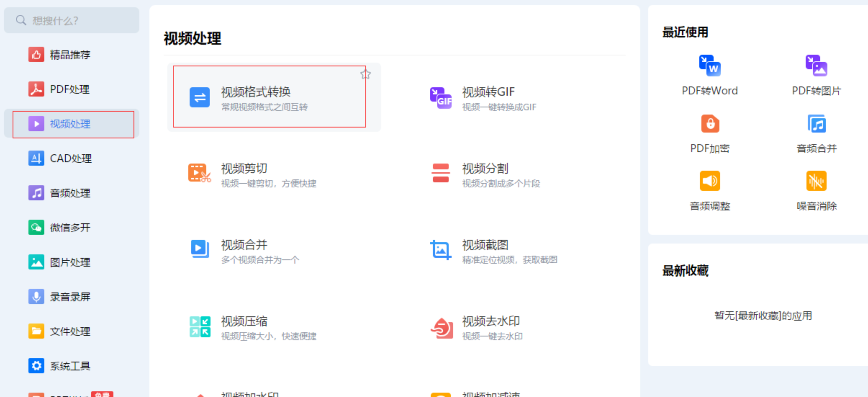868x397 pixels.
Task: Open the 视频剪切 scissors icon
Action: (x=199, y=174)
